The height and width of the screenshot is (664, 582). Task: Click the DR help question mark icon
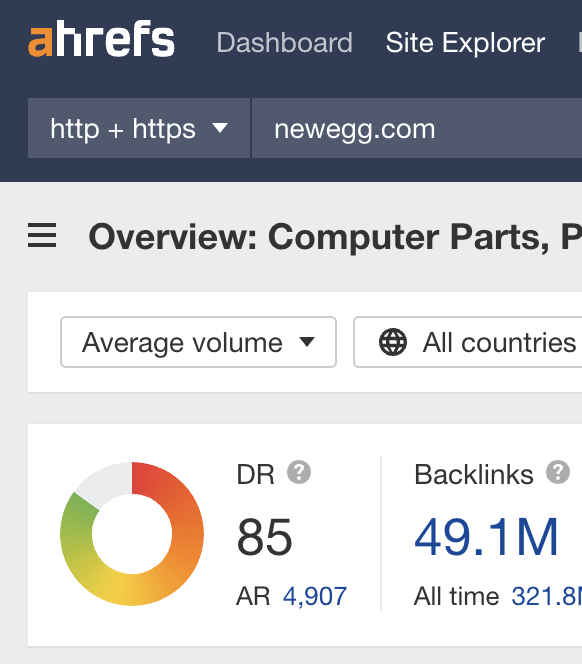pos(299,472)
